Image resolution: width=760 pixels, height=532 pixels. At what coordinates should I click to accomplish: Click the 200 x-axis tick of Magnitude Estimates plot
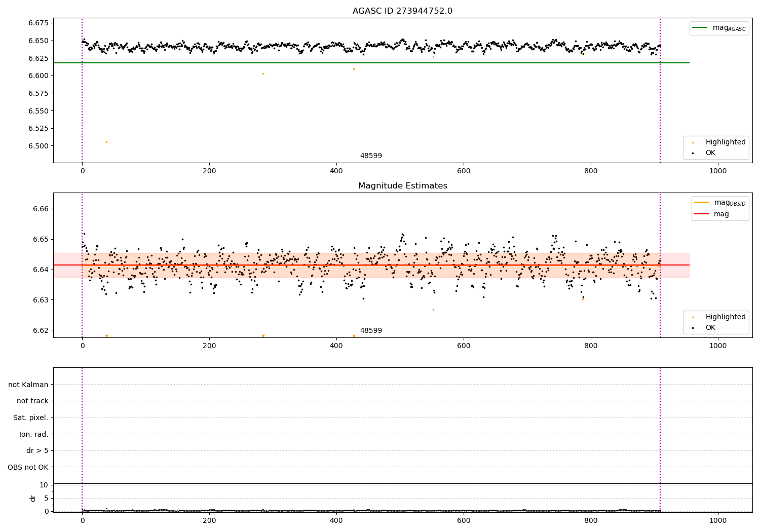pyautogui.click(x=209, y=346)
